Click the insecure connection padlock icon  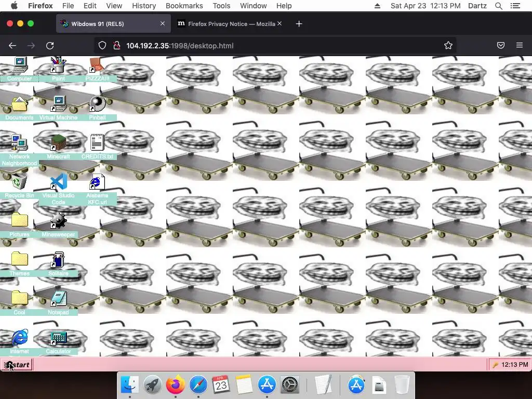pos(117,46)
